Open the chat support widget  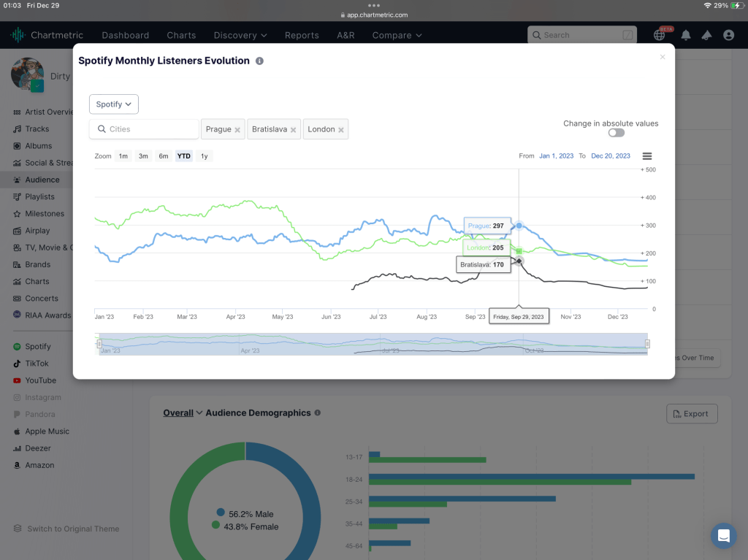tap(723, 536)
